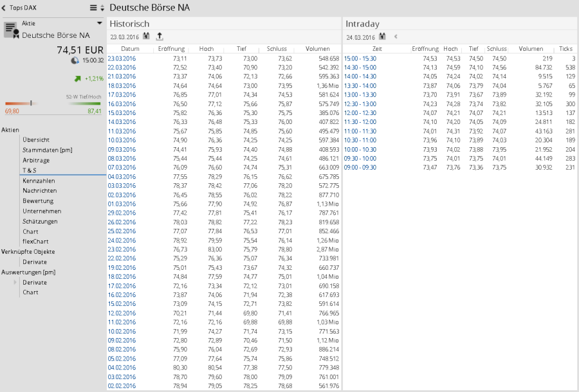The width and height of the screenshot is (579, 392).
Task: Sort intraday table by Ticks header
Action: tap(565, 49)
